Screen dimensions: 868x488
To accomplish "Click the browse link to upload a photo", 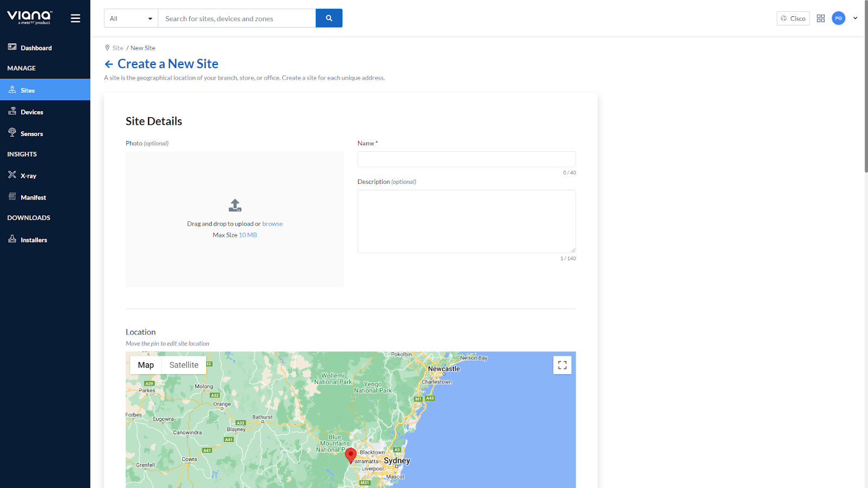I will tap(272, 224).
